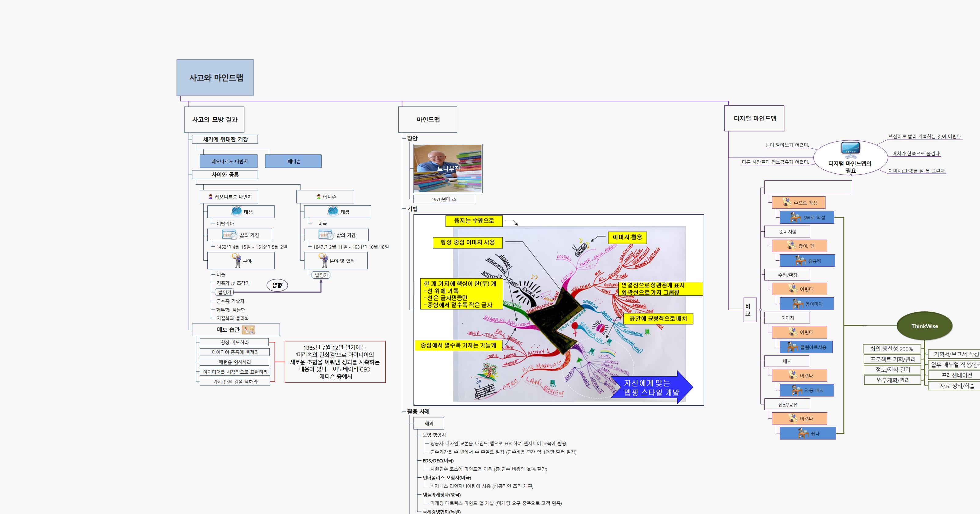Image resolution: width=980 pixels, height=514 pixels.
Task: Click the green ThinkWise oval node
Action: 924,326
